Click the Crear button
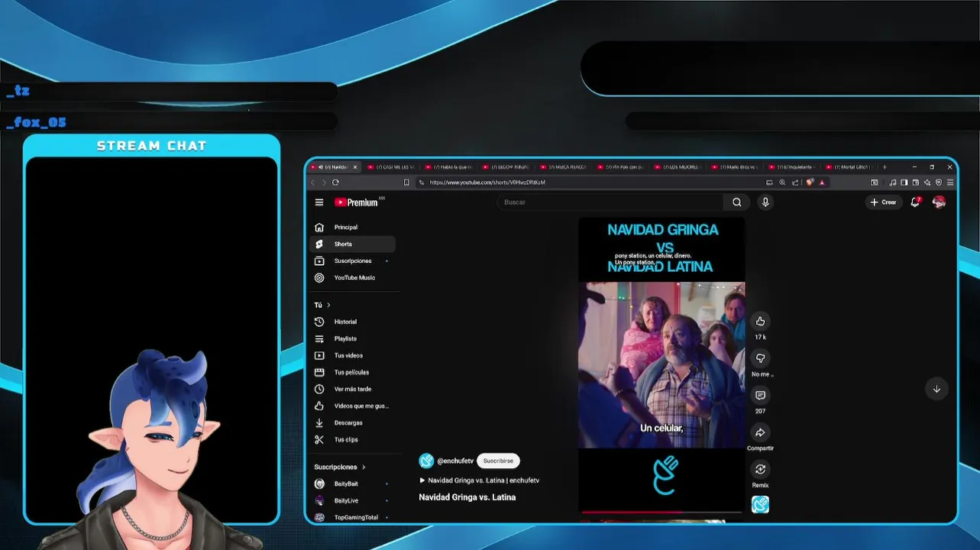This screenshot has width=980, height=550. [x=884, y=202]
